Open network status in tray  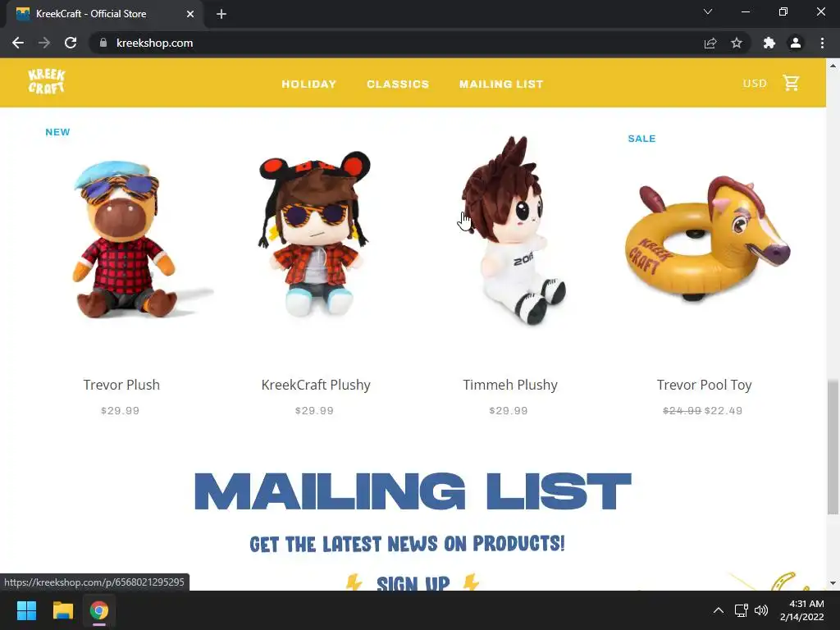click(x=741, y=610)
